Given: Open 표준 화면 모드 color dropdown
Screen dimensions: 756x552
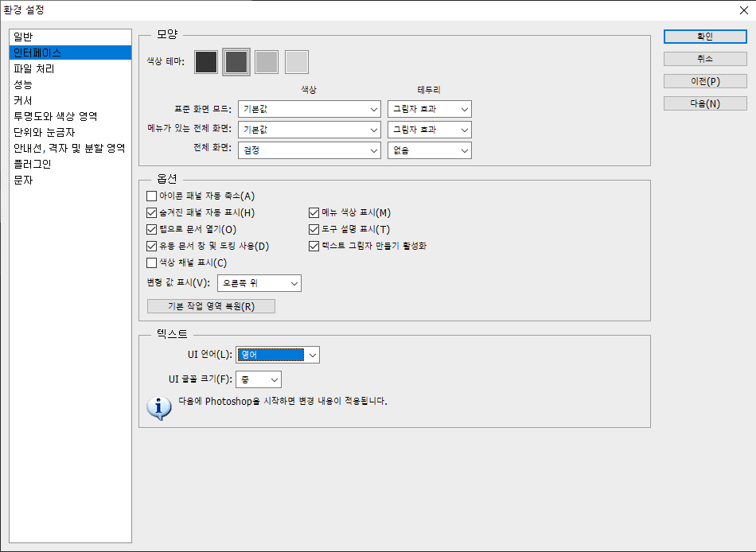Looking at the screenshot, I should click(310, 110).
